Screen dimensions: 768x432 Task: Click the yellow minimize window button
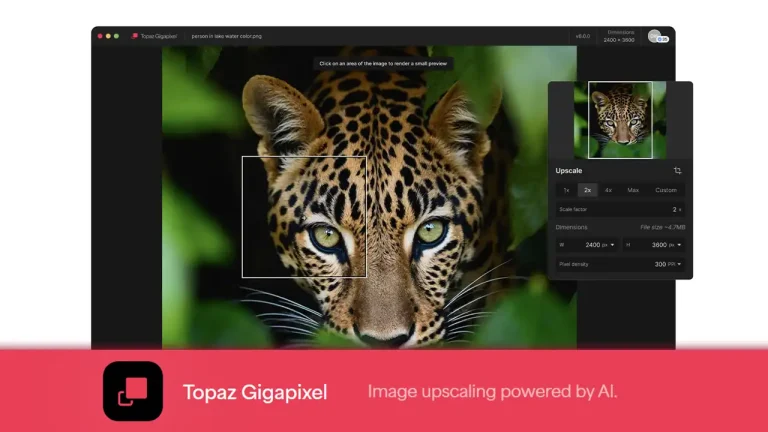pos(108,36)
